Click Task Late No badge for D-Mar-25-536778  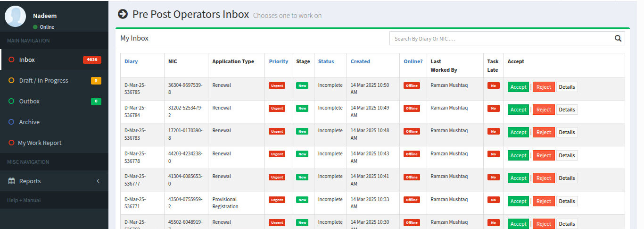point(493,154)
